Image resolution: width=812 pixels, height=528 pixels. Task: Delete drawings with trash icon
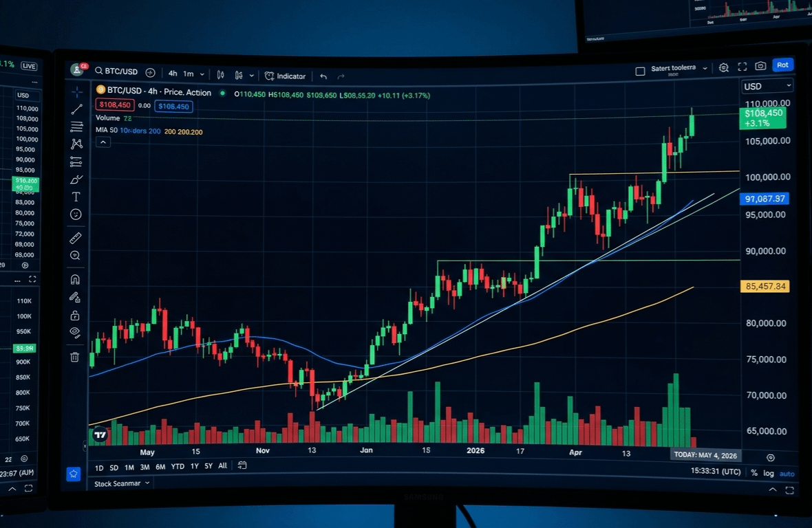[74, 357]
